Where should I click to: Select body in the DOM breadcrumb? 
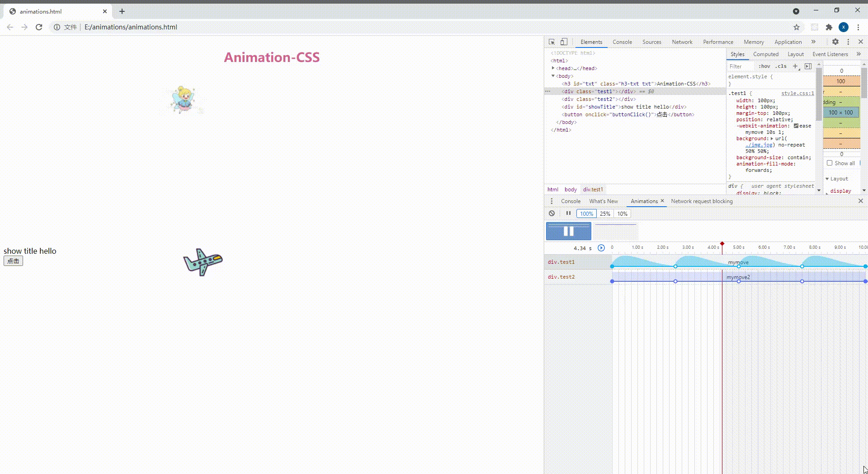tap(571, 190)
